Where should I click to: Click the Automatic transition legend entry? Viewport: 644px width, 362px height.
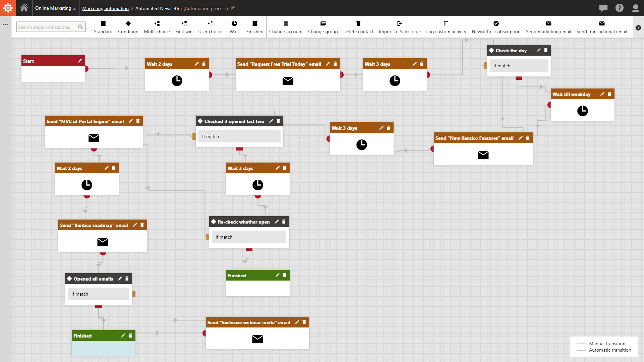(604, 350)
